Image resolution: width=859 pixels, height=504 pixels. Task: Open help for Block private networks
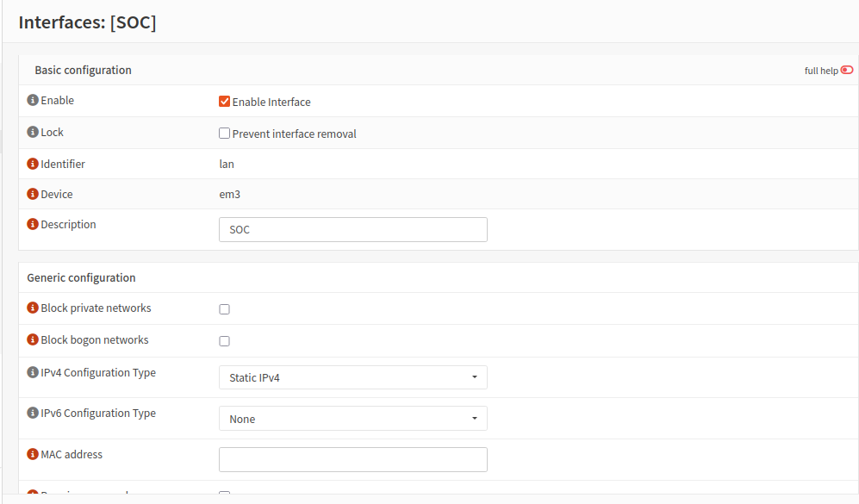point(34,308)
